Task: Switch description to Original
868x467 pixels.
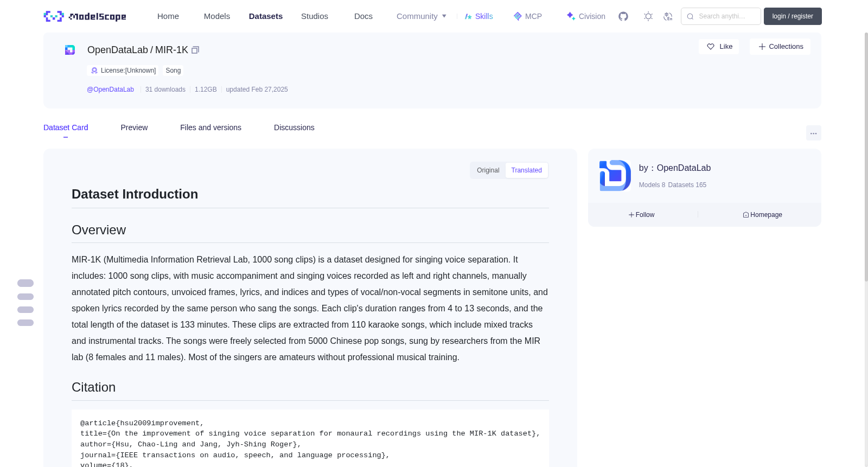Action: pyautogui.click(x=488, y=170)
